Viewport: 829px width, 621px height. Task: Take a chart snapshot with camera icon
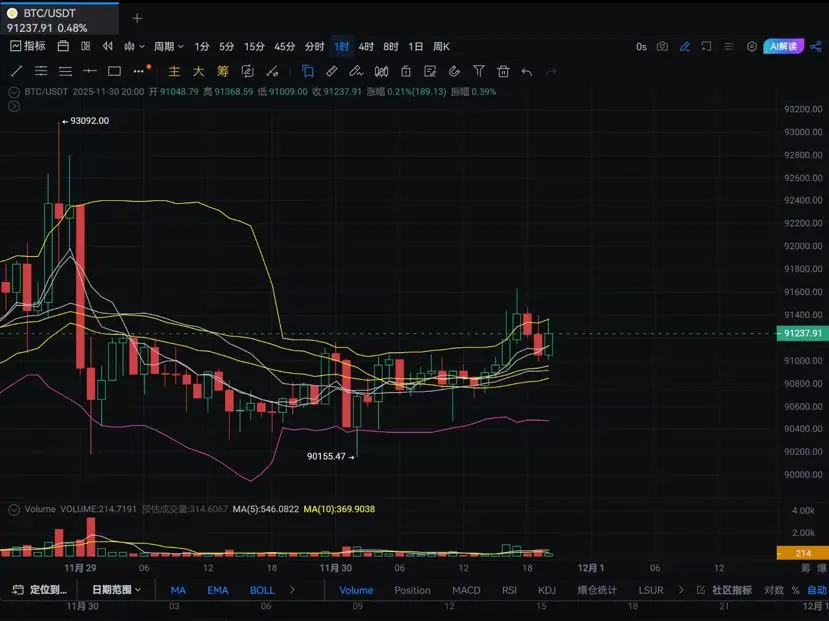(662, 47)
